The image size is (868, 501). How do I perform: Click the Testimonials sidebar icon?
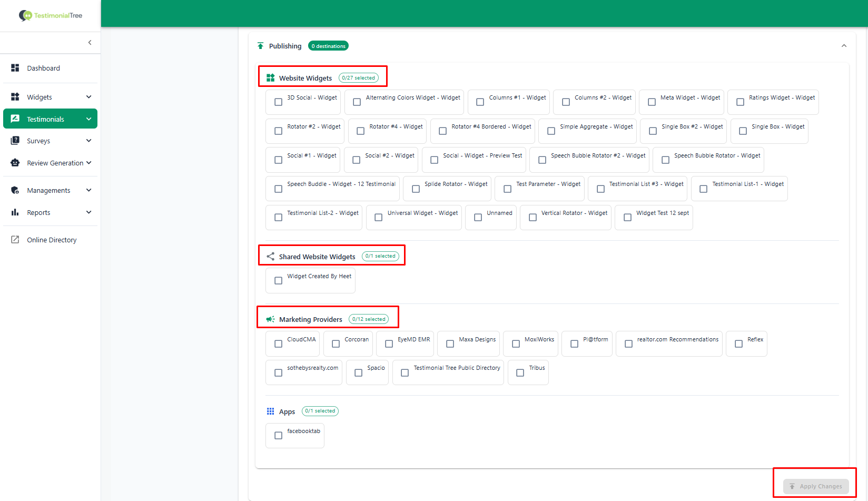tap(15, 119)
